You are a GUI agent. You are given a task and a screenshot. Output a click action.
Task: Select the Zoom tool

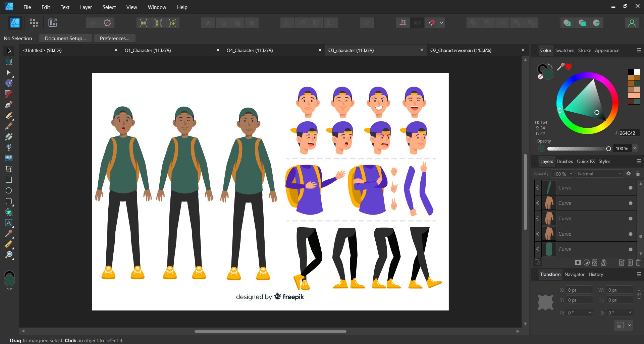click(x=9, y=255)
